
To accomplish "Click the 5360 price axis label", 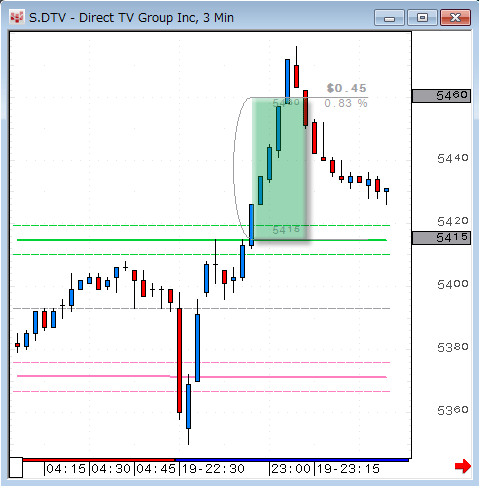I will tap(453, 410).
